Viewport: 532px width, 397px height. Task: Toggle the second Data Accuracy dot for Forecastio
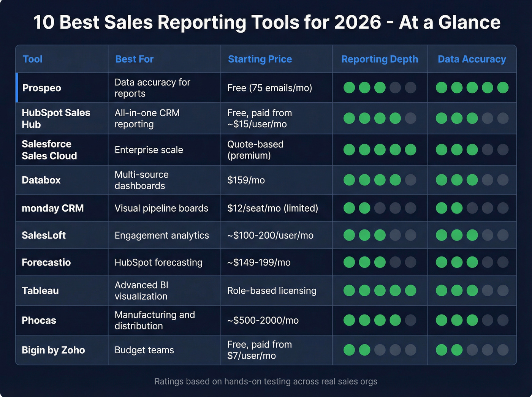point(456,262)
